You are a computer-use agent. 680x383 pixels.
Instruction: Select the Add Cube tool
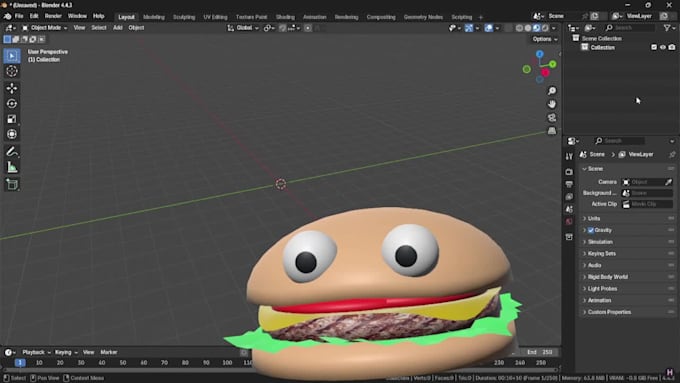click(x=12, y=184)
